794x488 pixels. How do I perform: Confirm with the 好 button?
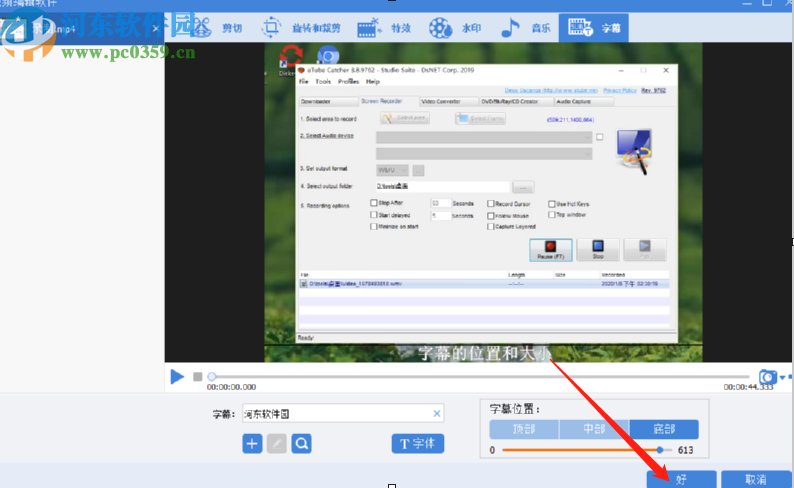pyautogui.click(x=681, y=479)
